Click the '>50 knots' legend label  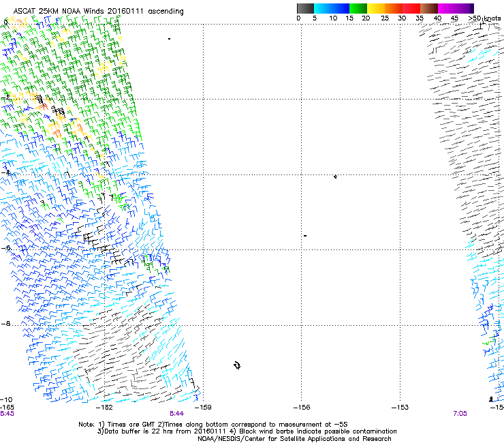coord(484,18)
